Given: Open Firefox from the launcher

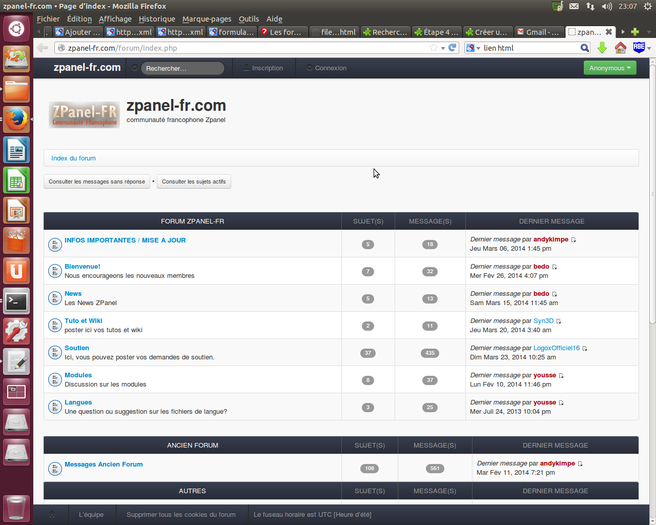Looking at the screenshot, I should (x=16, y=120).
